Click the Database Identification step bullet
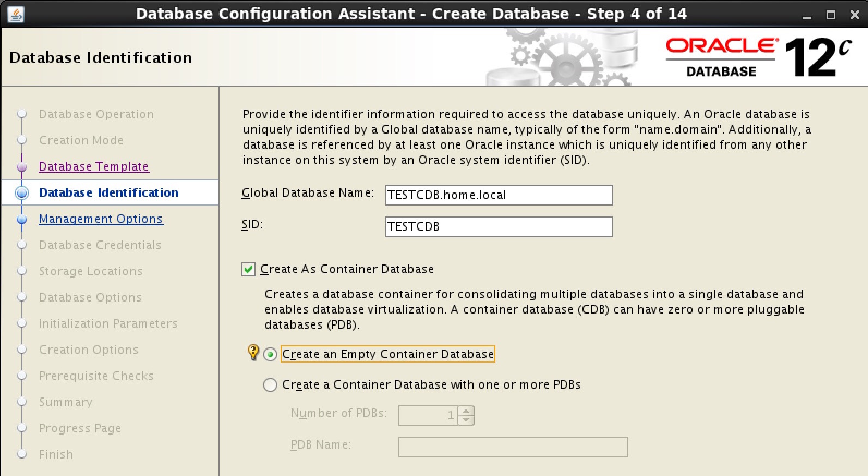 pos(22,193)
